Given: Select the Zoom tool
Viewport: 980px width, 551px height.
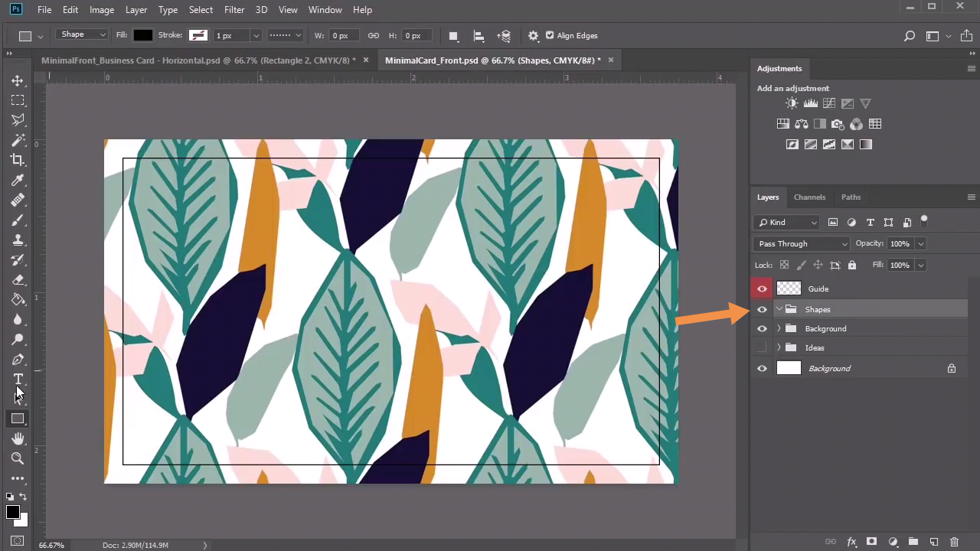Looking at the screenshot, I should 18,458.
